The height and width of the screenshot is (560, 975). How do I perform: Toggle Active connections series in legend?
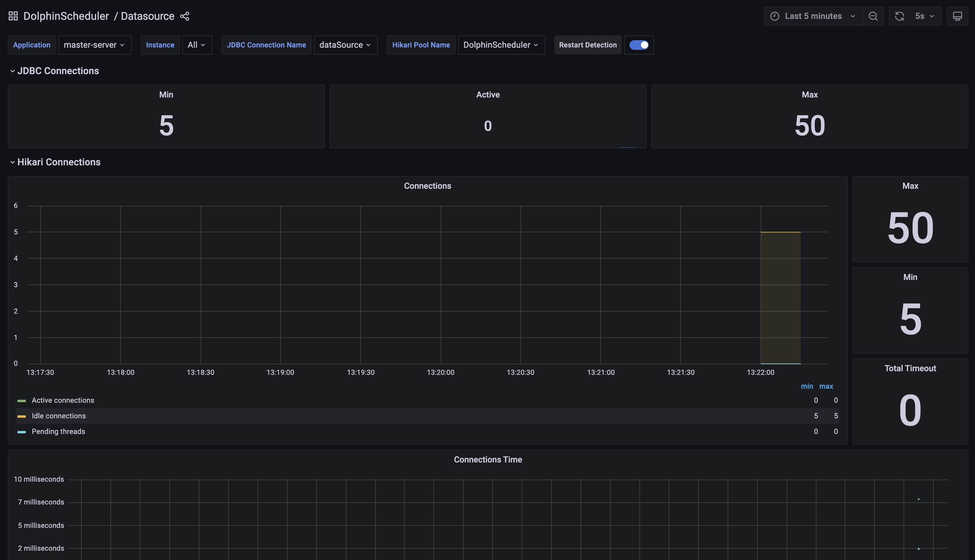coord(63,400)
